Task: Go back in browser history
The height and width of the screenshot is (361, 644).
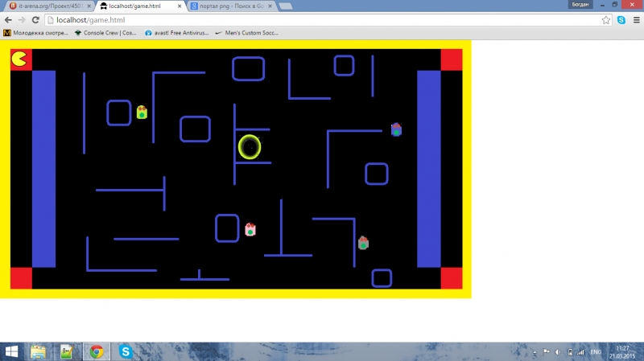Action: tap(8, 19)
